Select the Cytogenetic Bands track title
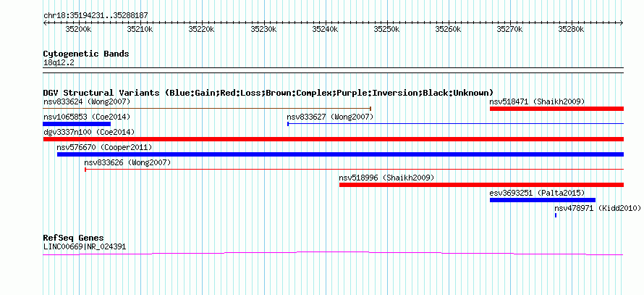Image resolution: width=644 pixels, height=295 pixels. pyautogui.click(x=86, y=54)
